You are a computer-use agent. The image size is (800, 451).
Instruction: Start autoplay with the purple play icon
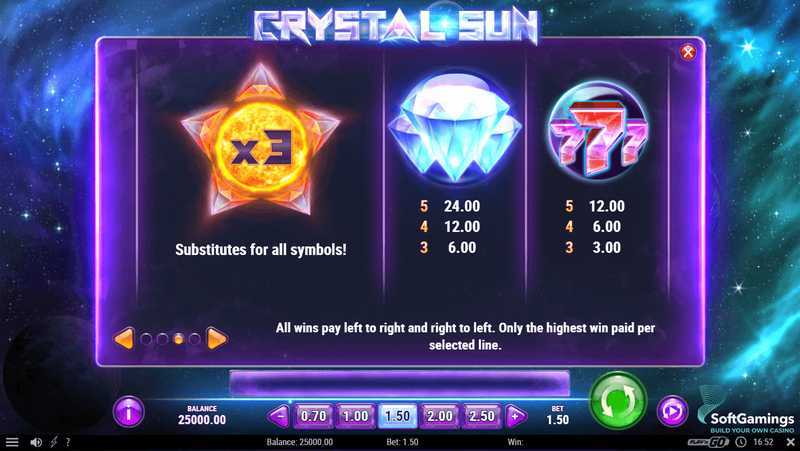click(672, 411)
